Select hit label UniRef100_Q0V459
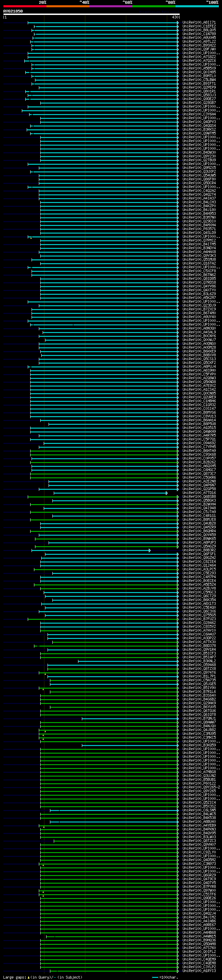 199,535
